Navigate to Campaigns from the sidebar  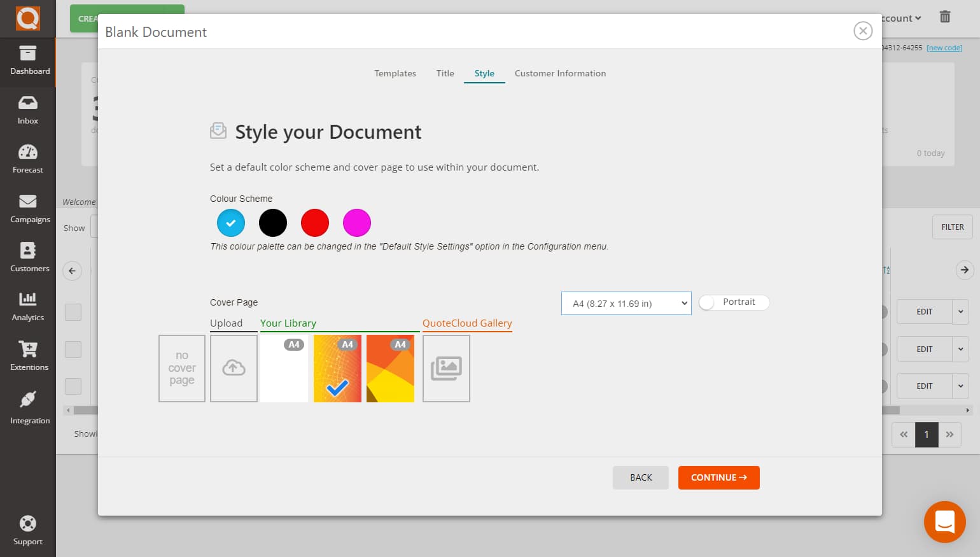pos(29,209)
